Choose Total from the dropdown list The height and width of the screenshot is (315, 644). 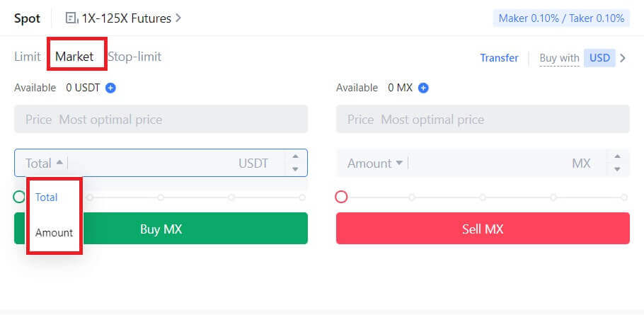pos(47,197)
